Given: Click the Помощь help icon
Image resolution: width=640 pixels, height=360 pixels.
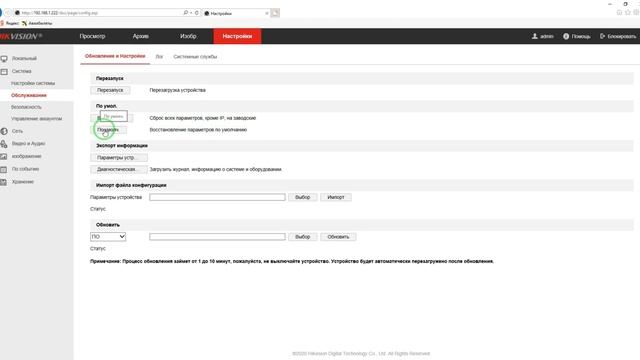Looking at the screenshot, I should coord(566,36).
